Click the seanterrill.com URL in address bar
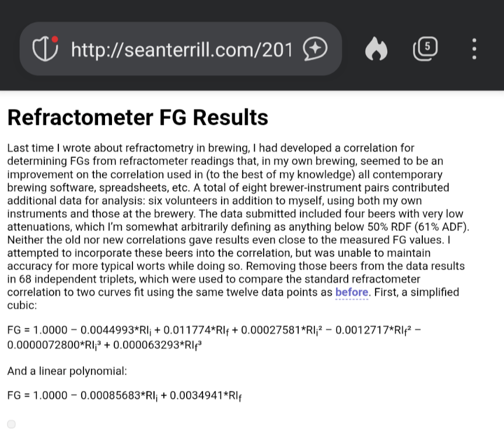The image size is (504, 430). 181,50
